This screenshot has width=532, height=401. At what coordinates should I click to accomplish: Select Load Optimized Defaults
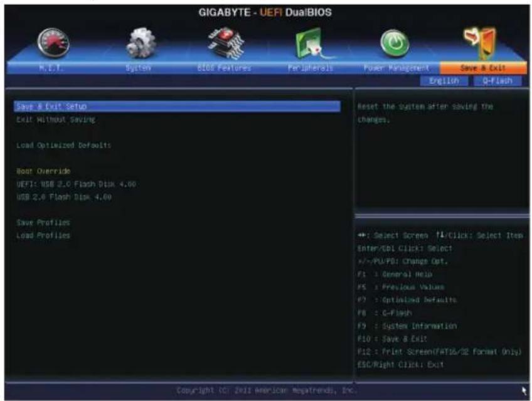click(x=64, y=145)
